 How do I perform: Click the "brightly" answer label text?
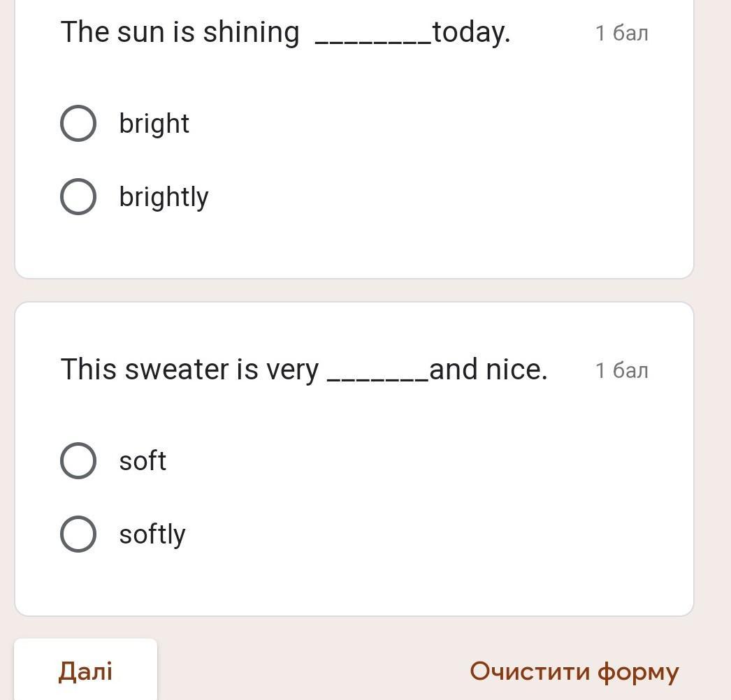pos(164,197)
